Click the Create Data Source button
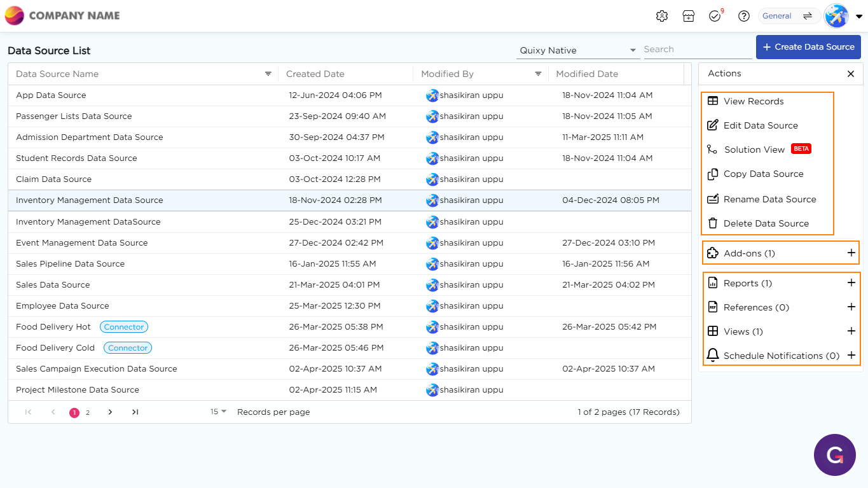The height and width of the screenshot is (488, 868). [x=808, y=47]
